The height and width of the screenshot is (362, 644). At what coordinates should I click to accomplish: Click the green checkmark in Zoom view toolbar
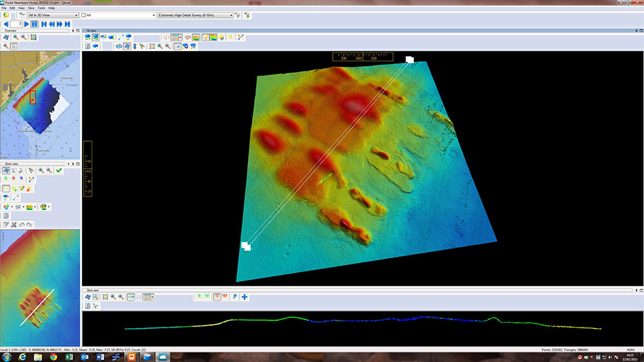point(59,171)
